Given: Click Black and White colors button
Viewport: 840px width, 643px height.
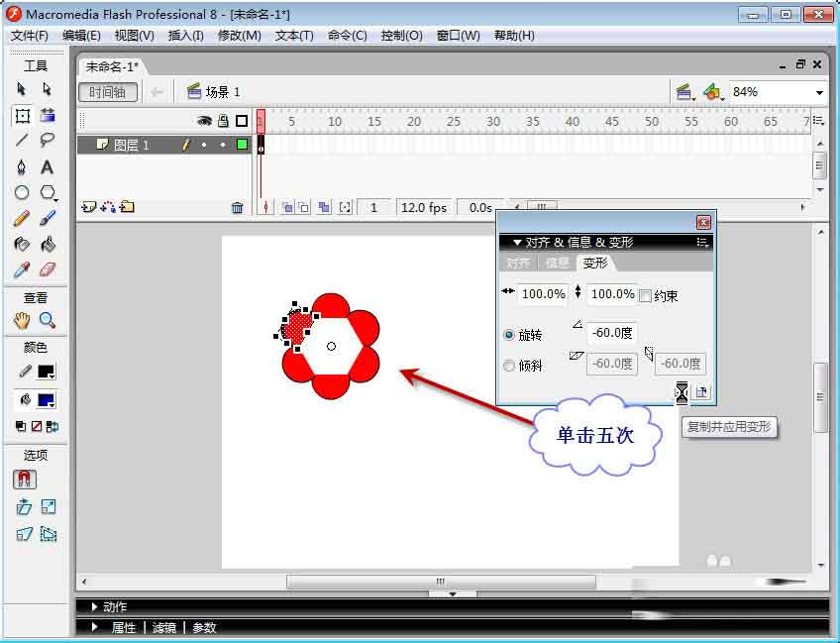Looking at the screenshot, I should (x=21, y=426).
